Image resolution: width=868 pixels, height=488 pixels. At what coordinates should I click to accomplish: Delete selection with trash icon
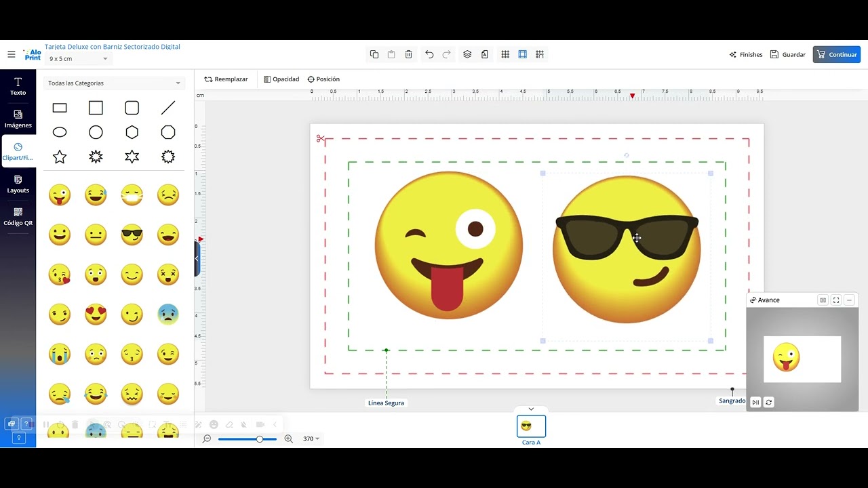click(408, 54)
